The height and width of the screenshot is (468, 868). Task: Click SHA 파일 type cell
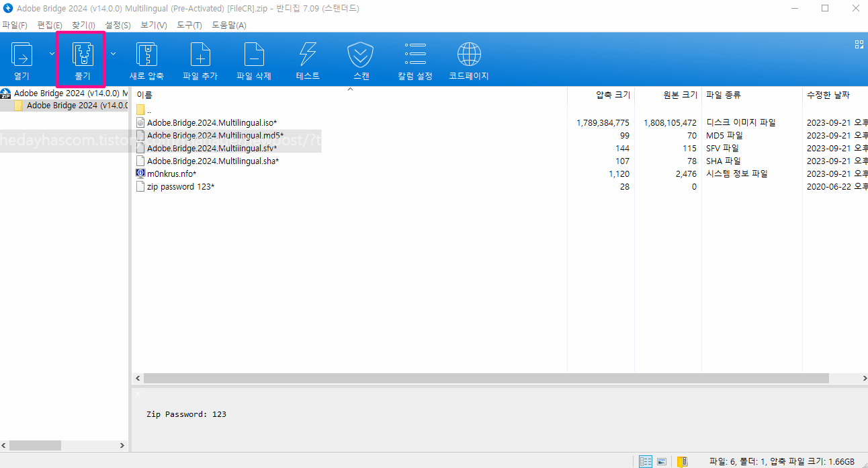click(724, 161)
